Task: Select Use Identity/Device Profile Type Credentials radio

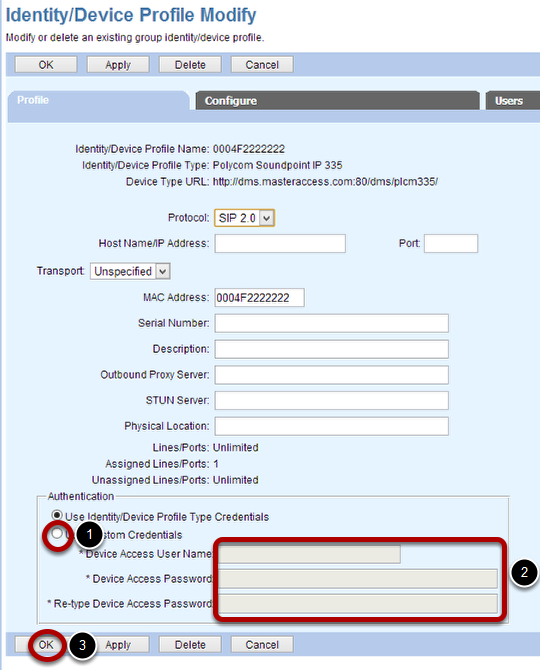Action: tap(56, 515)
